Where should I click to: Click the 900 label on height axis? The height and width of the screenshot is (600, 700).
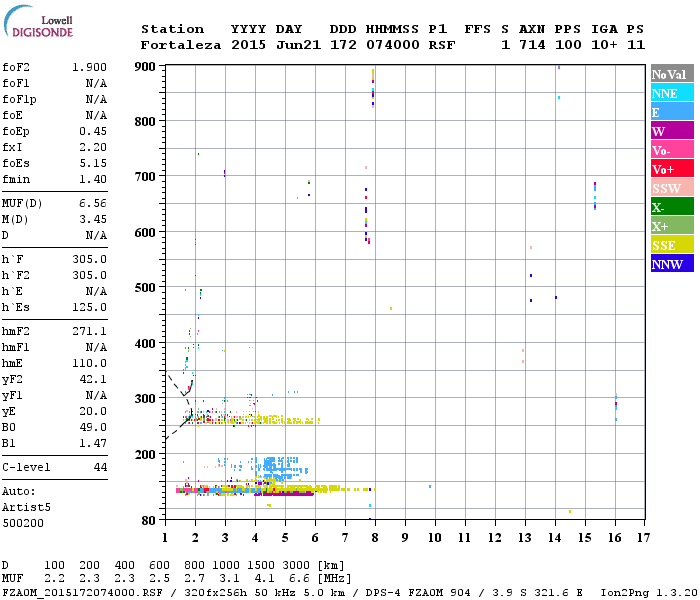point(146,67)
